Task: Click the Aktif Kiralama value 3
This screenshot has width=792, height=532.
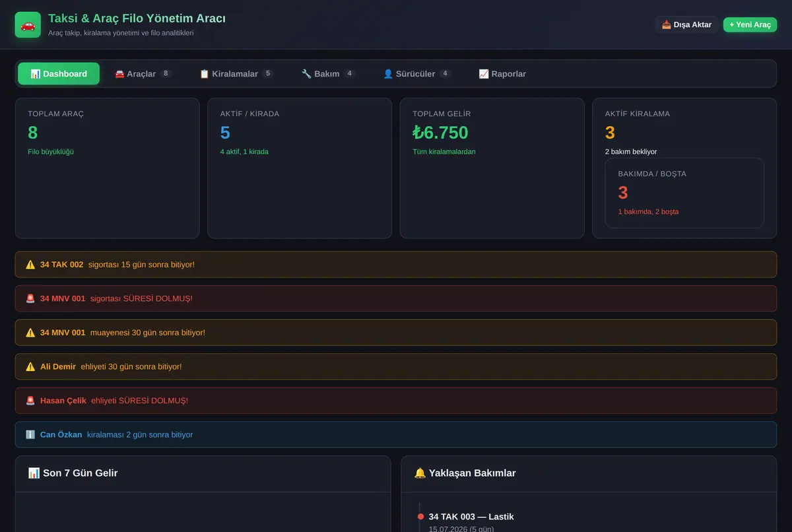Action: (610, 133)
